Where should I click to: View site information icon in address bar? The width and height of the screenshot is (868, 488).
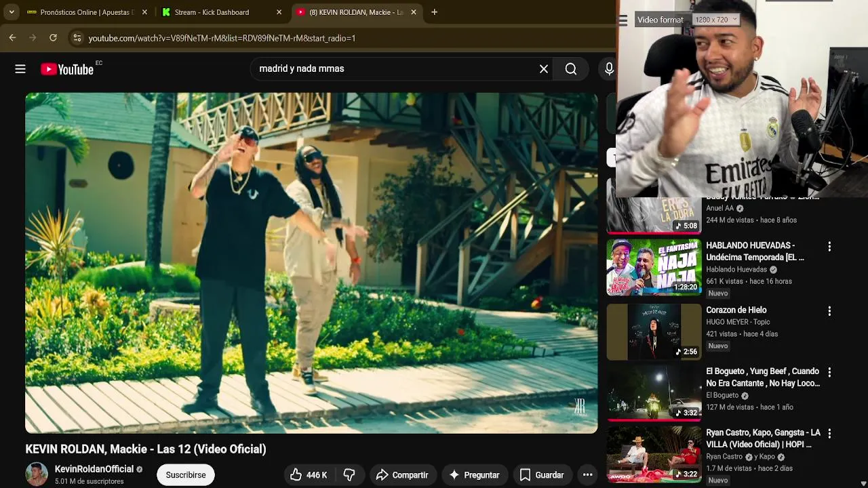click(x=77, y=38)
